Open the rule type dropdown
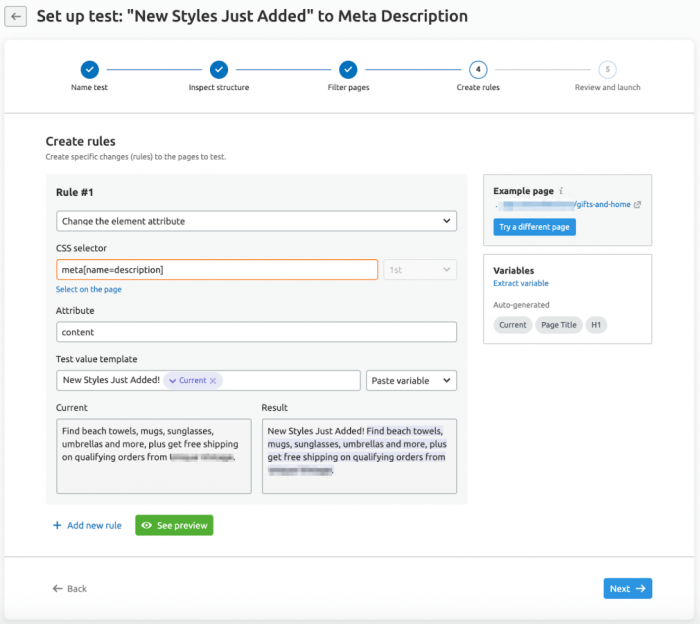700x624 pixels. pos(256,221)
